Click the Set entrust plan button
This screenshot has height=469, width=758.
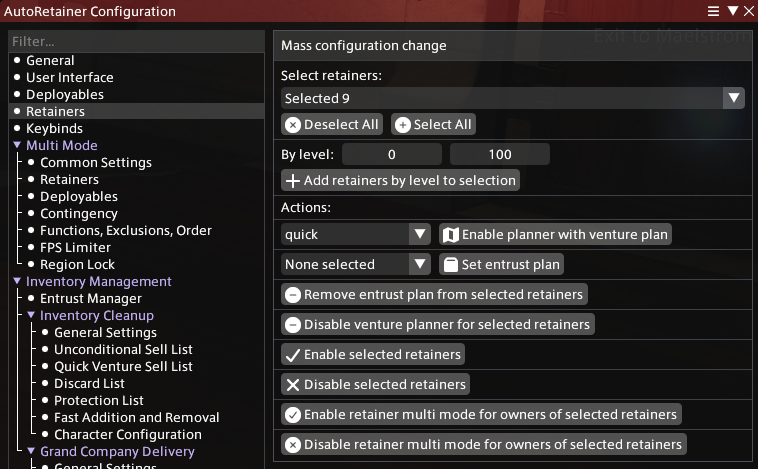[x=502, y=264]
